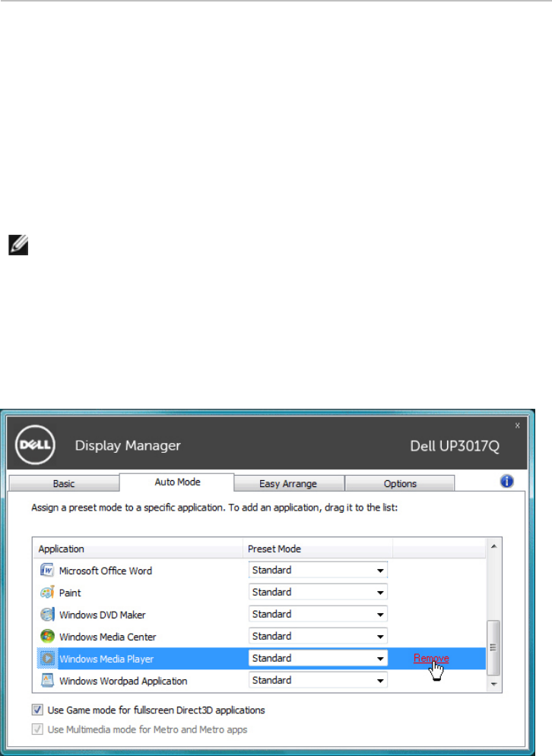Switch to the Options tab
Screen dimensions: 552x756
(x=399, y=483)
